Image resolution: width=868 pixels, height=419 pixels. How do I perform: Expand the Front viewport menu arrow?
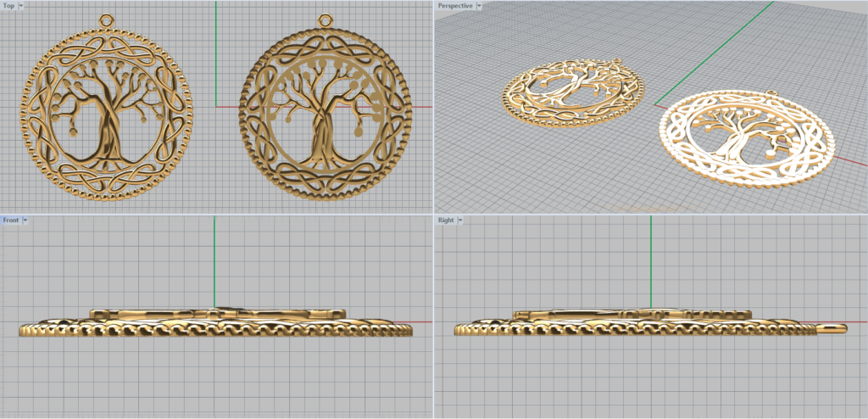[x=25, y=220]
